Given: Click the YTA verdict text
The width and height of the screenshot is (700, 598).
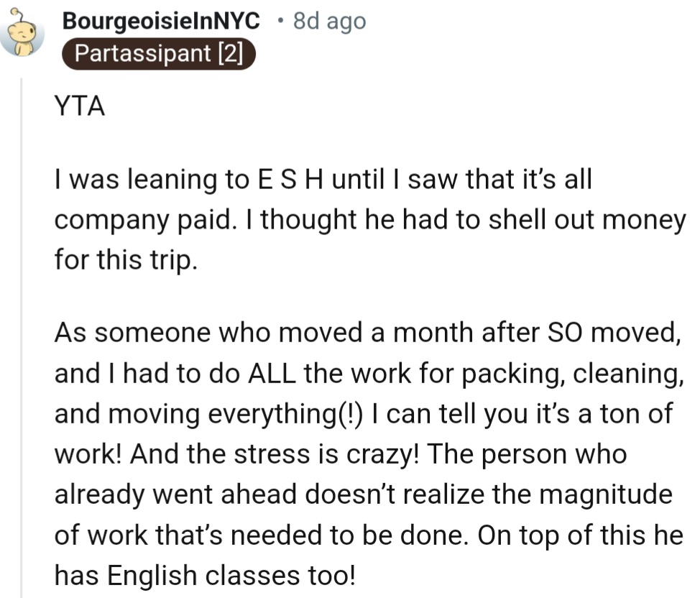Looking at the screenshot, I should tap(80, 107).
